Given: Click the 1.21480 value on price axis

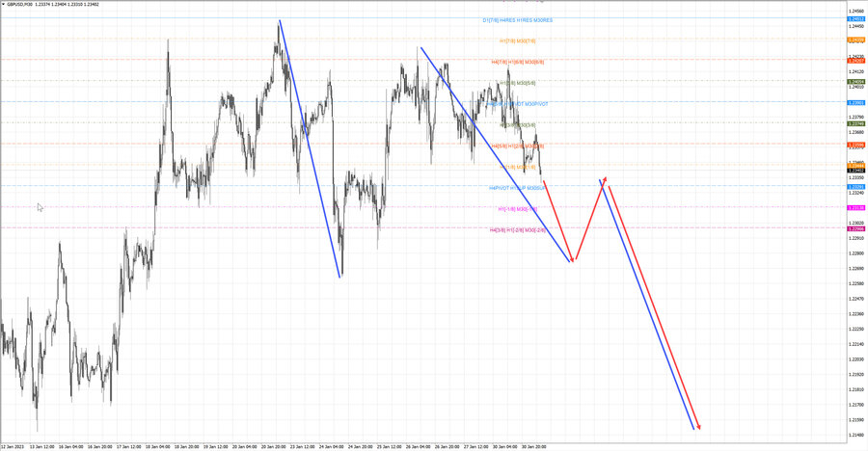Looking at the screenshot, I should point(855,435).
